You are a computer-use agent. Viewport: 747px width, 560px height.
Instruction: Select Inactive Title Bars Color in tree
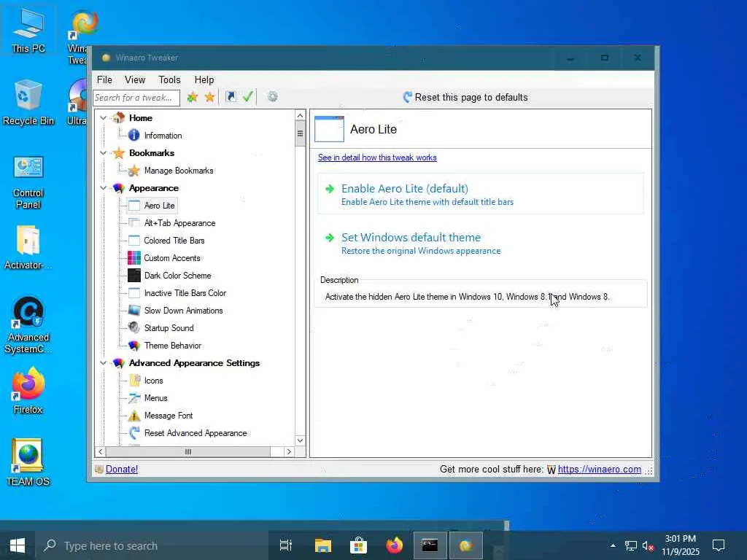pos(185,293)
